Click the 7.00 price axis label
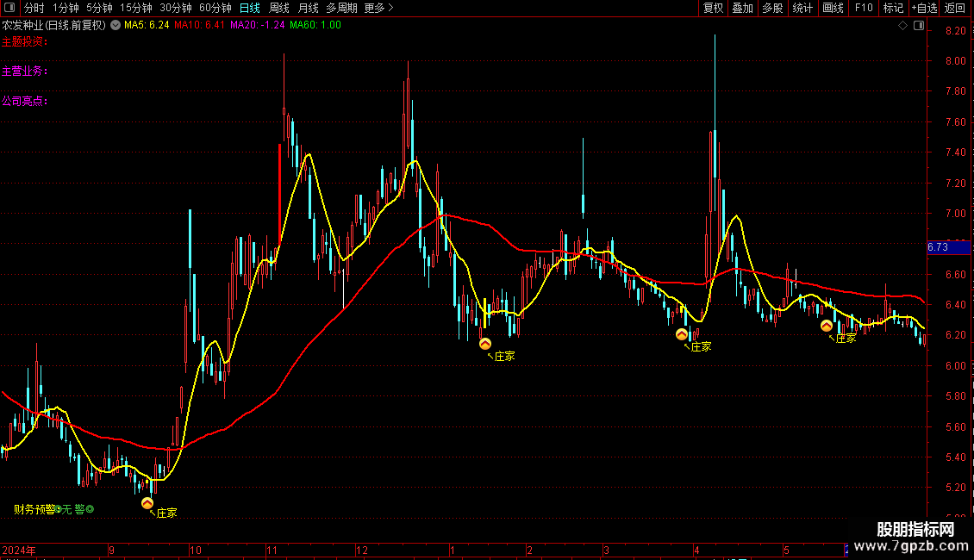The image size is (974, 560). [955, 214]
